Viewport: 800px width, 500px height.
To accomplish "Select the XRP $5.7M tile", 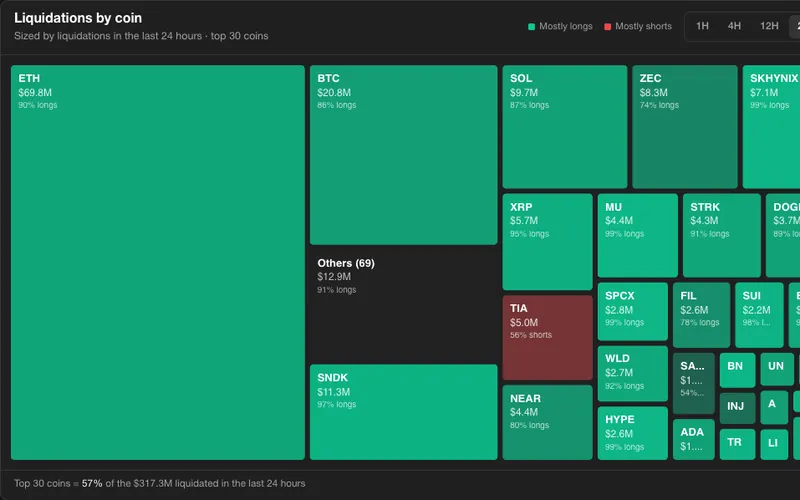I will pos(547,242).
